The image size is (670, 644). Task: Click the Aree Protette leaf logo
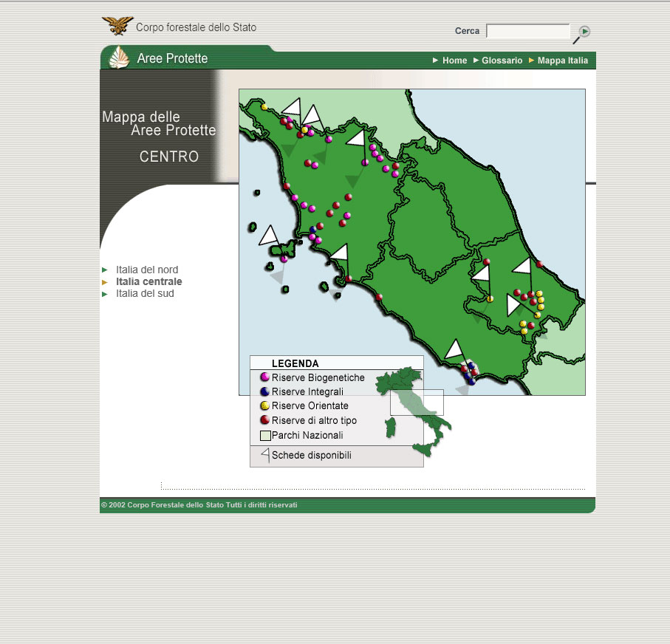[119, 58]
